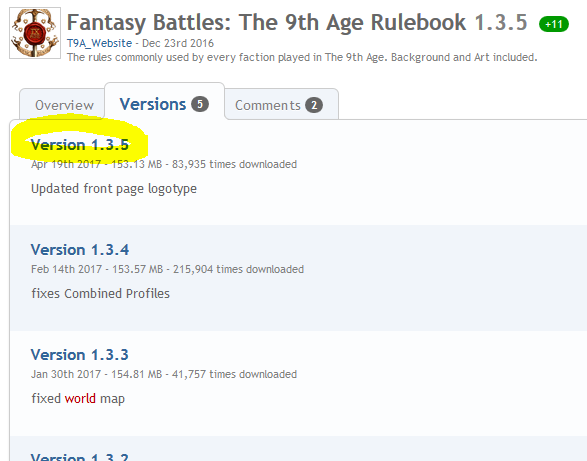Screen dimensions: 587x461
Task: Click 'Updated front page logotype' description
Action: pyautogui.click(x=114, y=188)
